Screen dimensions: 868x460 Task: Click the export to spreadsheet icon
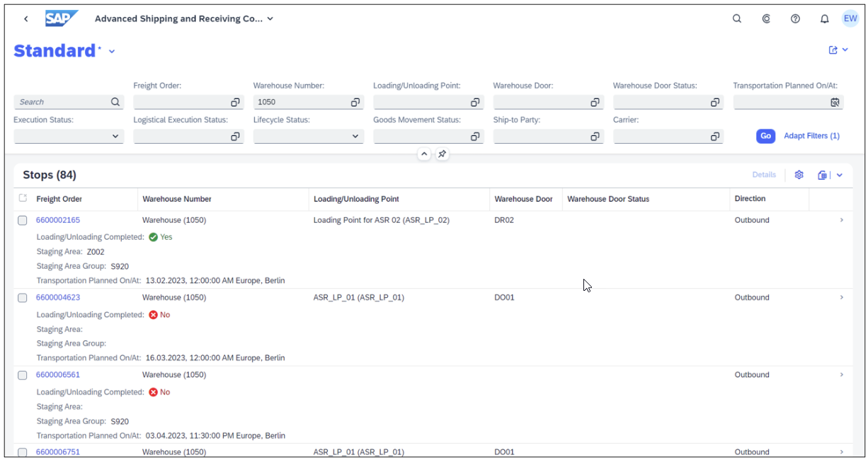[x=822, y=175]
